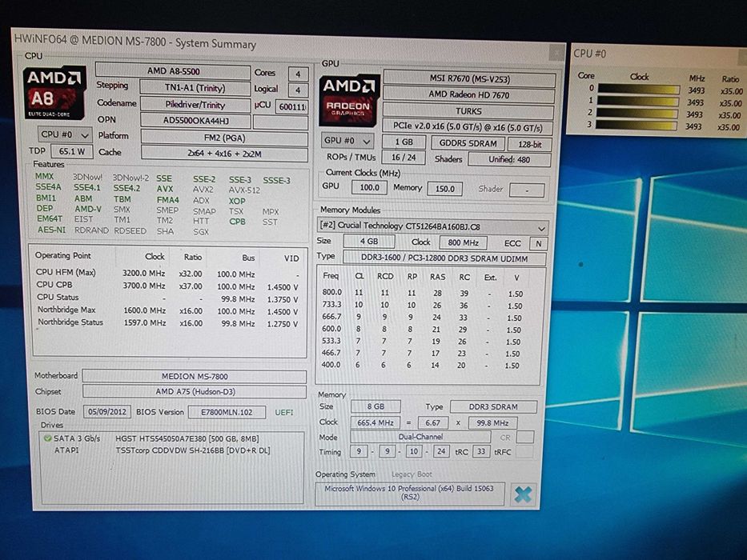Click the Core 1 clock bar in CPU #0 window
The width and height of the screenshot is (747, 560).
tap(638, 101)
